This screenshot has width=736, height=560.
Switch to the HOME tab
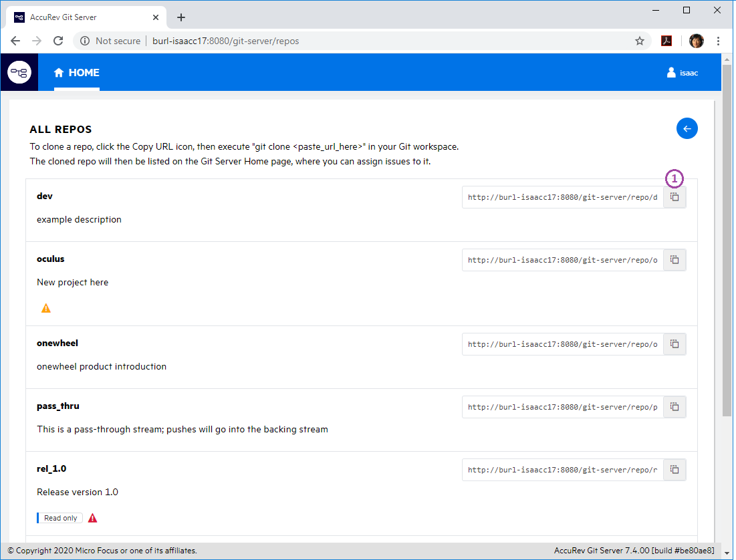(x=77, y=73)
